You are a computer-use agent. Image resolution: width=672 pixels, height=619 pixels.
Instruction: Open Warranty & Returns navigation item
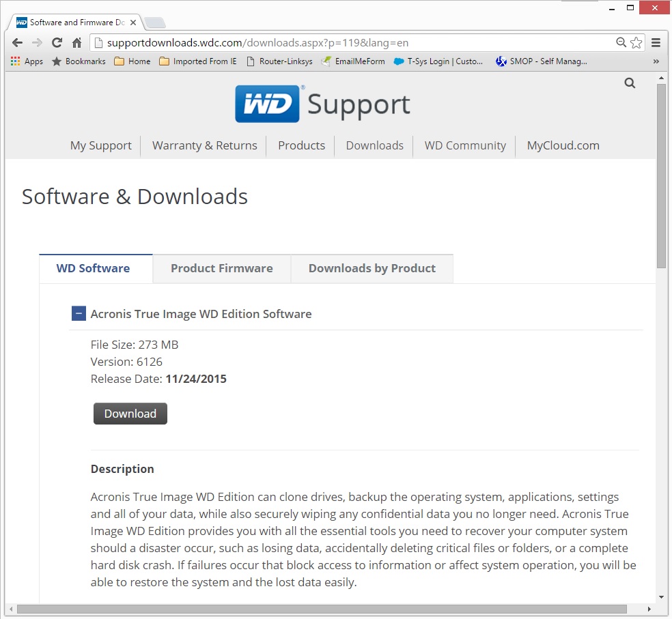pos(204,145)
